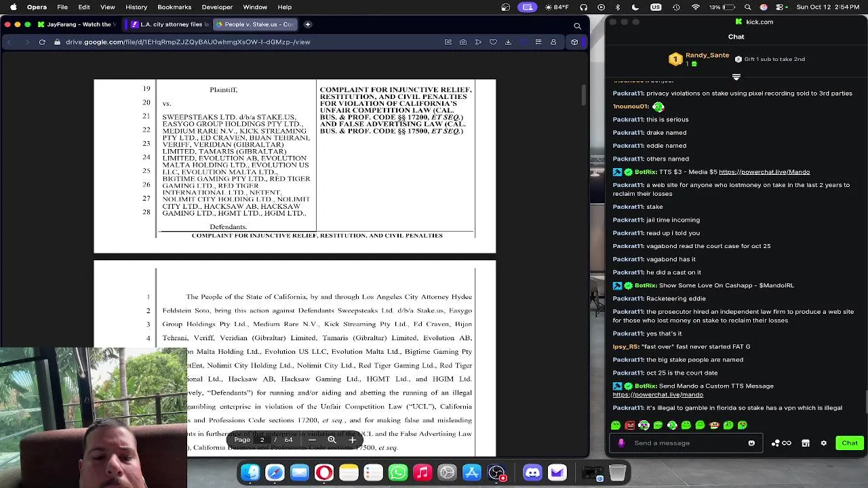The image size is (868, 488).
Task: Click the site lock icon in address bar
Action: click(x=57, y=42)
